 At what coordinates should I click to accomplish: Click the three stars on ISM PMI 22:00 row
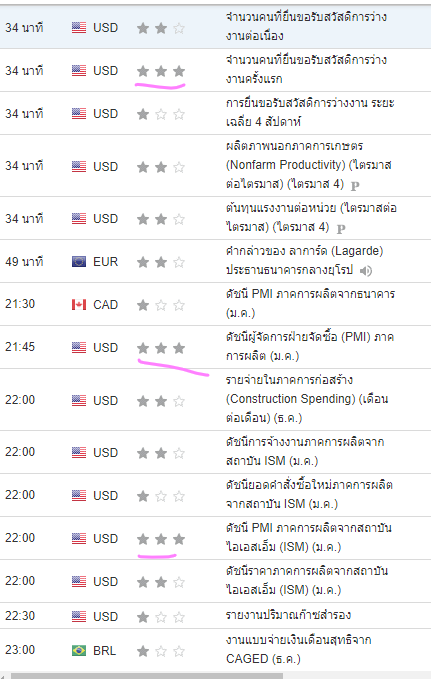161,539
